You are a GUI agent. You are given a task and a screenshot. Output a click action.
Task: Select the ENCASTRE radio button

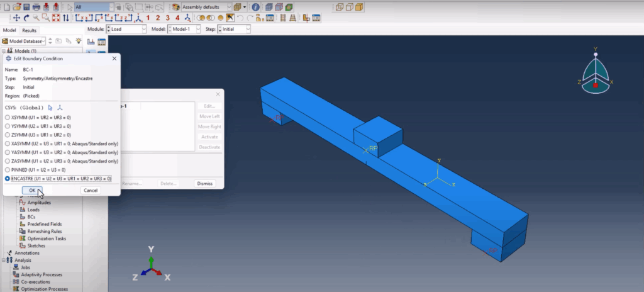coord(8,179)
